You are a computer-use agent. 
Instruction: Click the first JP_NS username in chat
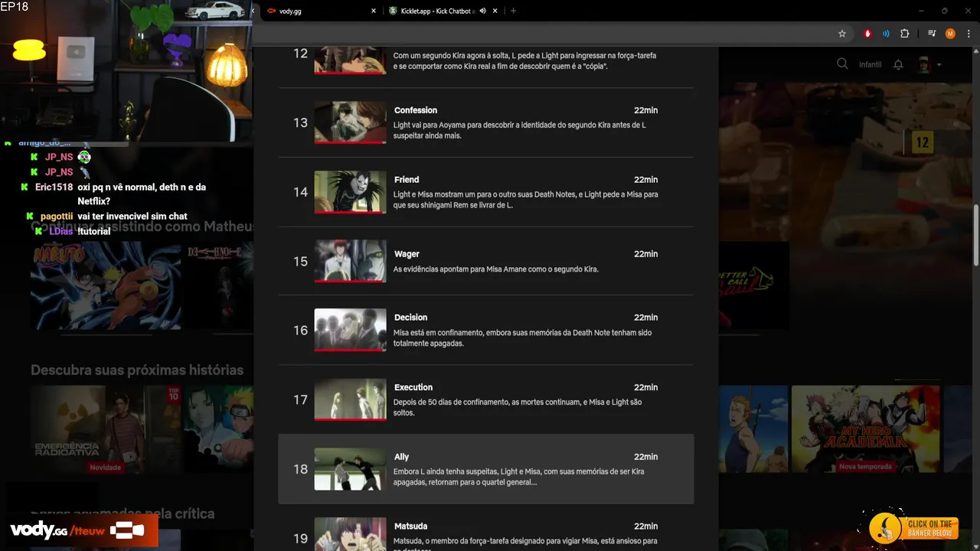pos(59,157)
